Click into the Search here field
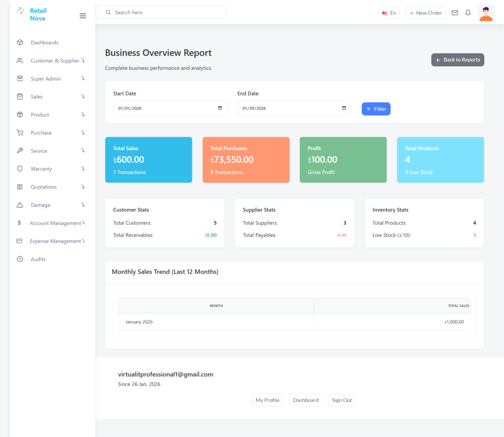Viewport: 504px width, 437px height. coord(162,12)
